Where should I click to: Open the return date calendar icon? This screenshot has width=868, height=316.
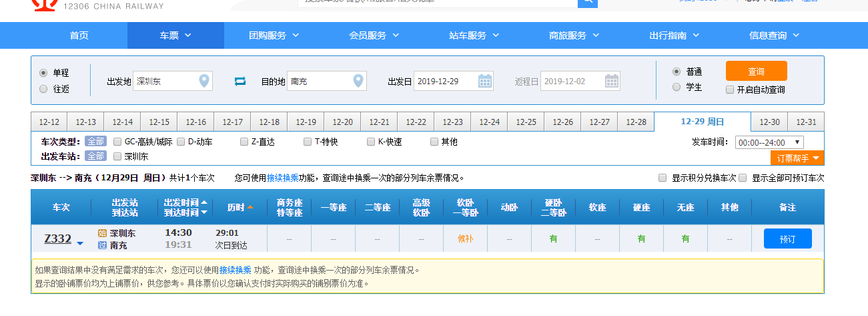[x=612, y=82]
